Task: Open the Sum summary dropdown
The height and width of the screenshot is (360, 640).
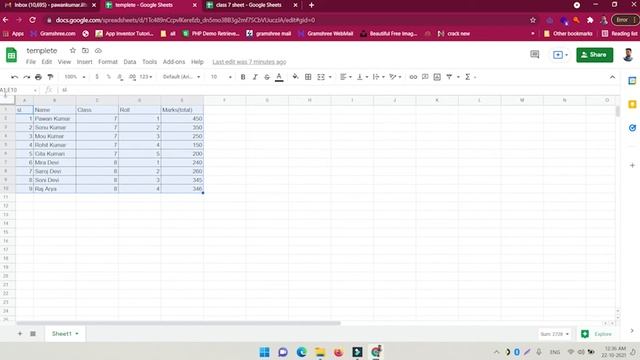Action: (x=554, y=334)
